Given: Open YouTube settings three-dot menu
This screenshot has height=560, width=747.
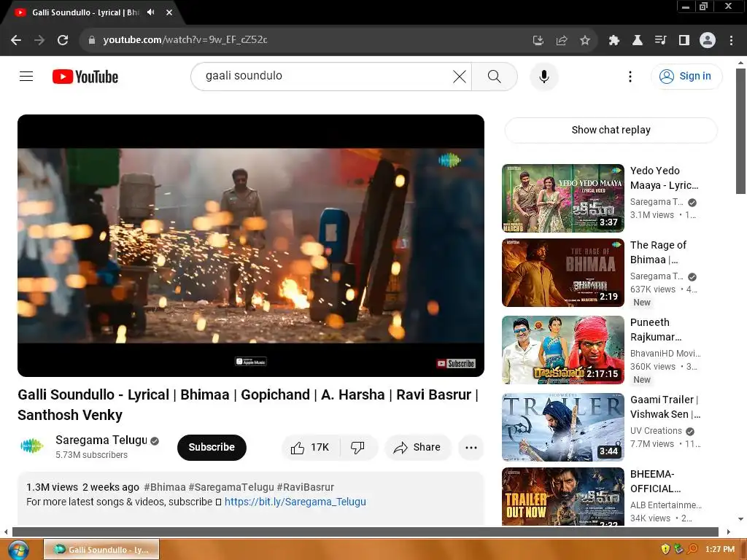Looking at the screenshot, I should tap(630, 76).
